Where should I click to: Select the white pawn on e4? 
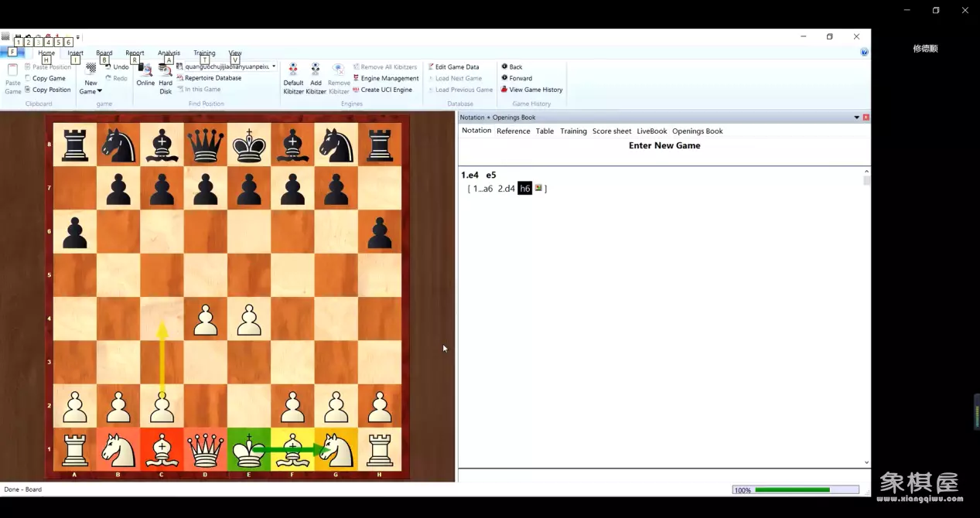click(x=249, y=319)
